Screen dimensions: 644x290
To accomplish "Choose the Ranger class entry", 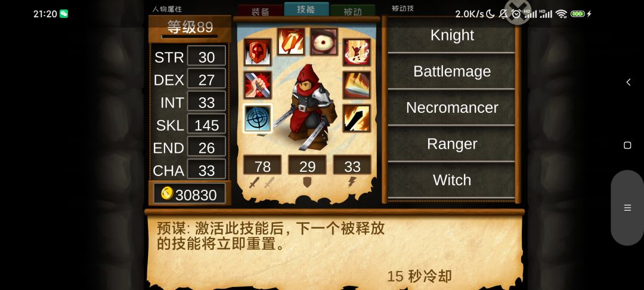I will pyautogui.click(x=452, y=144).
